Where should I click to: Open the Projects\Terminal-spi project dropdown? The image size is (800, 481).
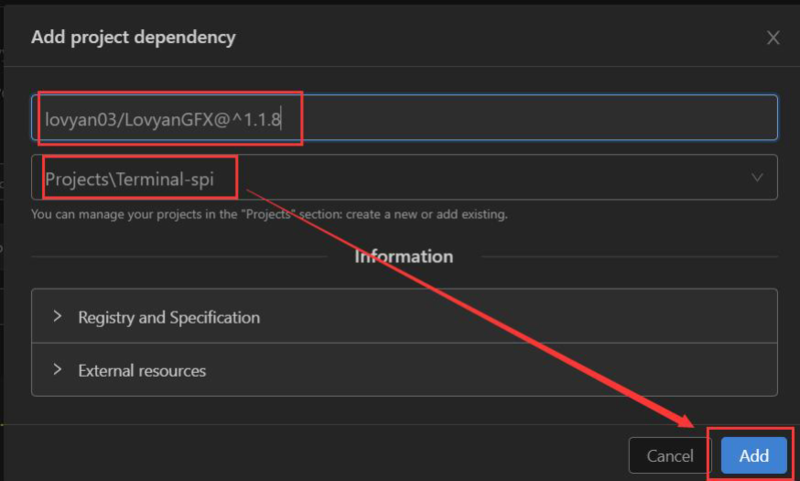(404, 177)
